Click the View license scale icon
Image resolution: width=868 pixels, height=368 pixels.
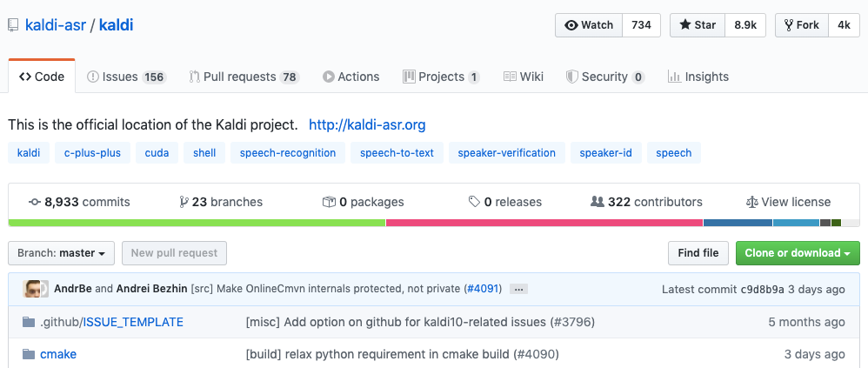tap(752, 202)
